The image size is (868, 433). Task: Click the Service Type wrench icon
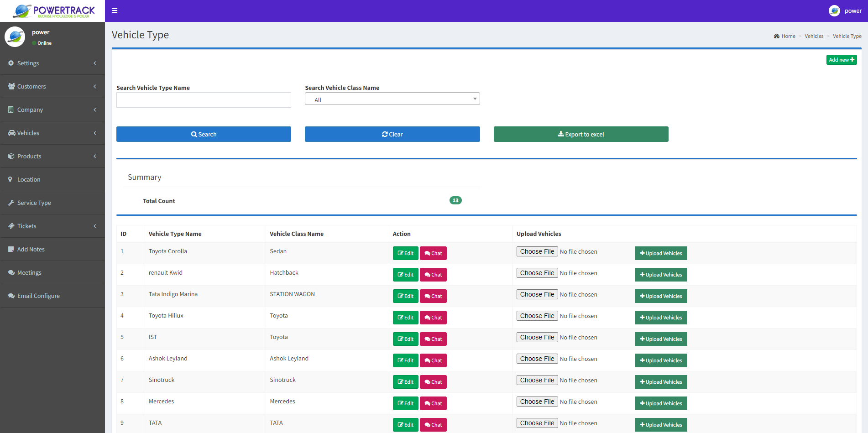tap(11, 203)
